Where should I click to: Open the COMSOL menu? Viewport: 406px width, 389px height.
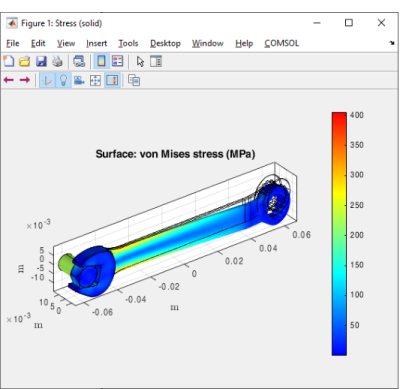point(282,43)
